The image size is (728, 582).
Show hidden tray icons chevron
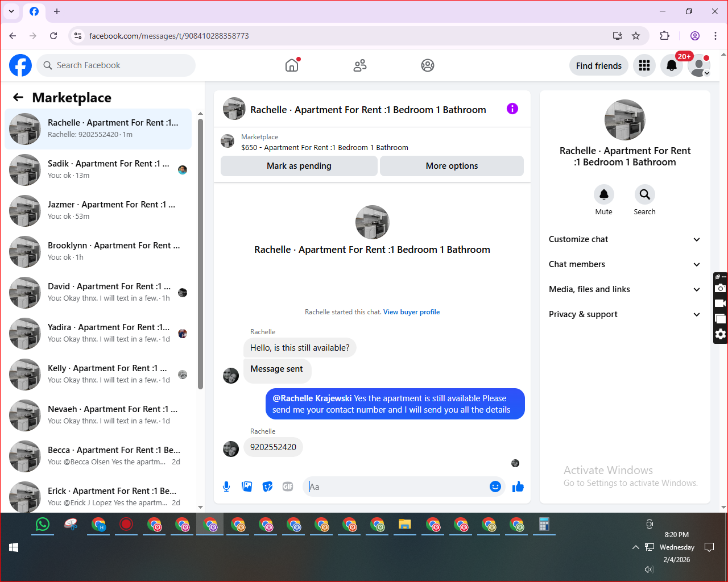(x=635, y=547)
